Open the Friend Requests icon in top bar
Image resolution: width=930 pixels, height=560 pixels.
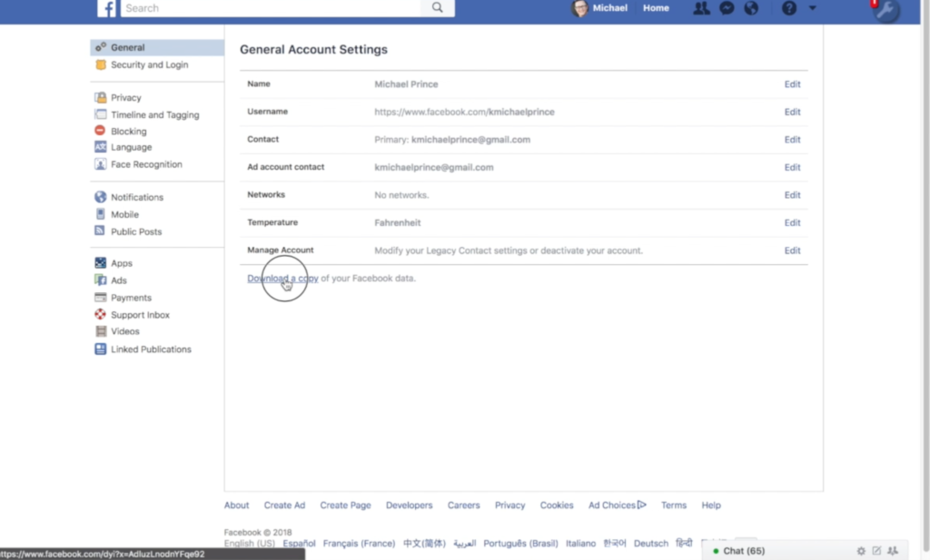701,8
